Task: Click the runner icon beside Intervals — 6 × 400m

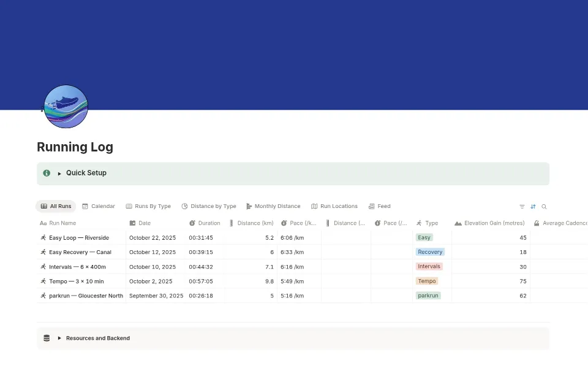Action: pyautogui.click(x=43, y=267)
